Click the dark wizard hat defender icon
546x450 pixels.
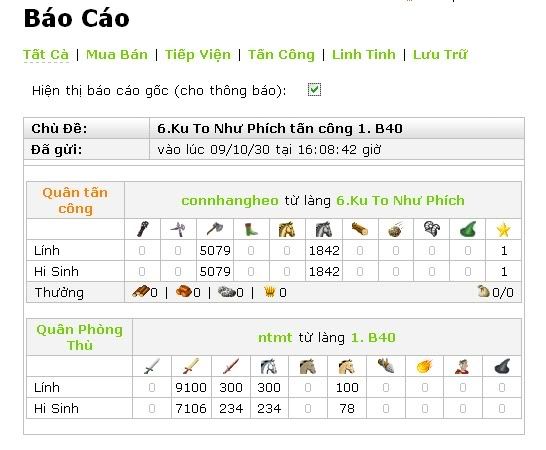(502, 366)
